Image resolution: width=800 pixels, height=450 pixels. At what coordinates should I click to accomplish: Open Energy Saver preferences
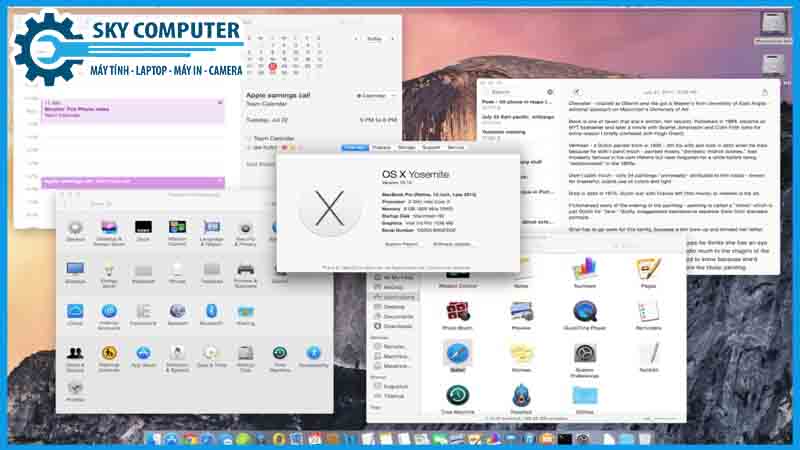pyautogui.click(x=109, y=274)
